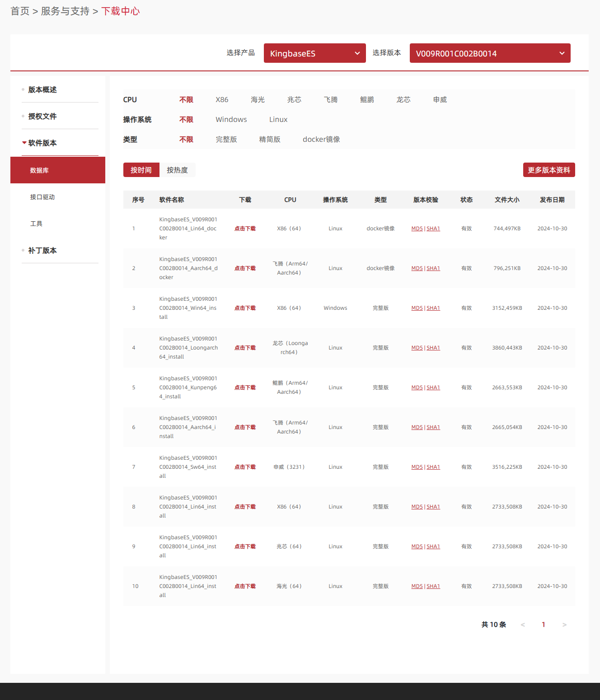Filter CPU by 兆芯

pos(294,99)
